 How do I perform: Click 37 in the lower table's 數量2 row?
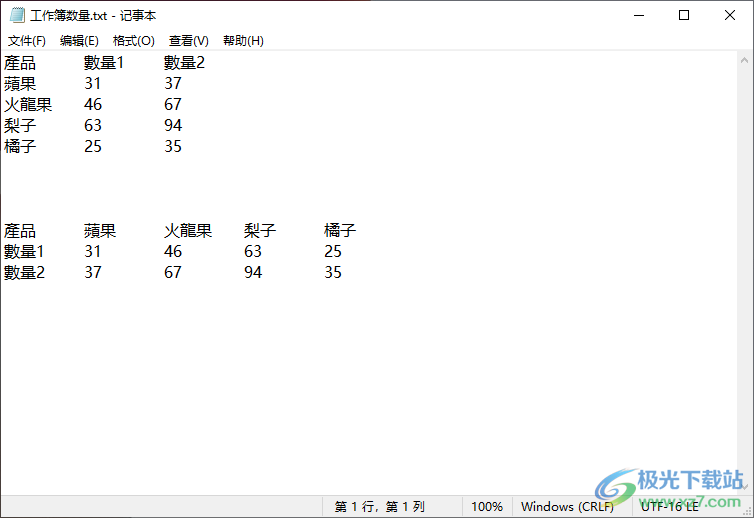[93, 273]
